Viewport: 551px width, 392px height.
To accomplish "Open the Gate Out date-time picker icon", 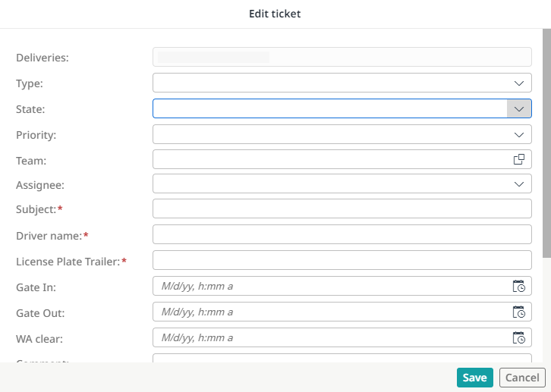I will (x=518, y=312).
